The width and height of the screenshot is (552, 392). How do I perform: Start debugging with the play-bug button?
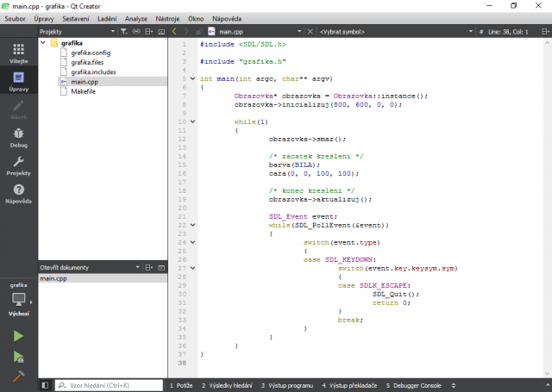click(x=18, y=357)
